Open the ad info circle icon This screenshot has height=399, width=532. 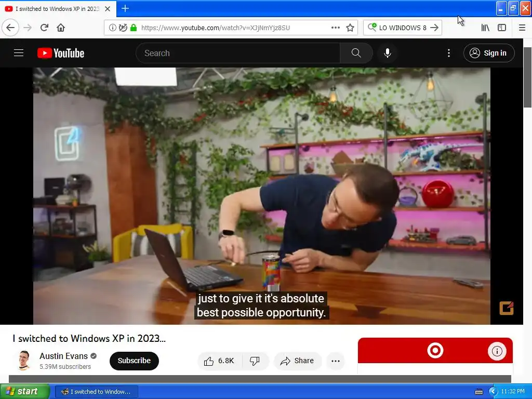497,351
